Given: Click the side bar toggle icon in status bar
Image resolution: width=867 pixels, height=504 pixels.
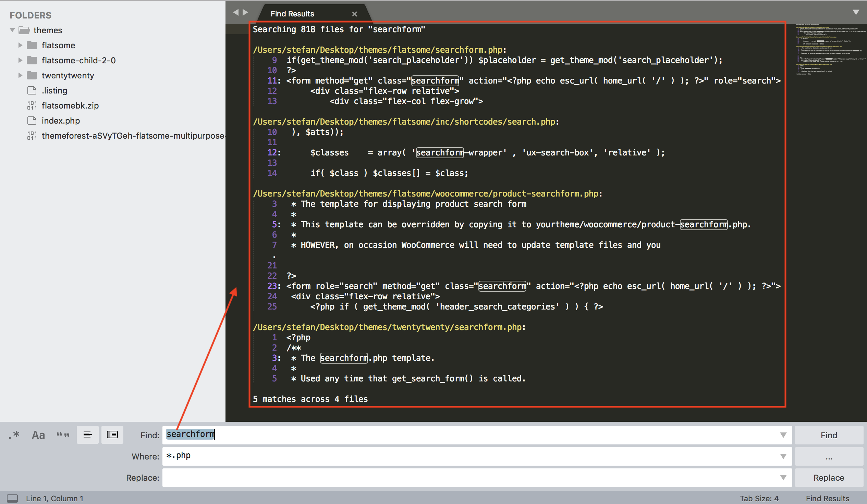Looking at the screenshot, I should coord(12,498).
